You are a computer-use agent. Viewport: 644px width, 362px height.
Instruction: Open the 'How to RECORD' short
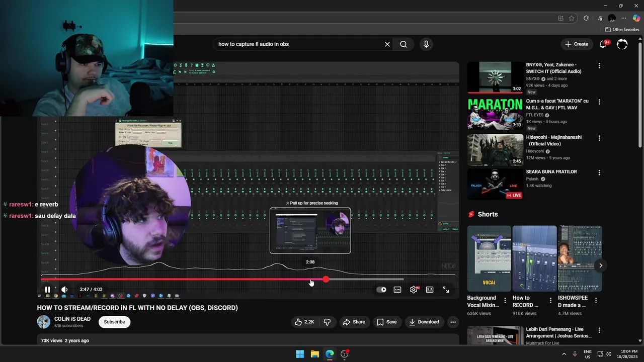(534, 258)
